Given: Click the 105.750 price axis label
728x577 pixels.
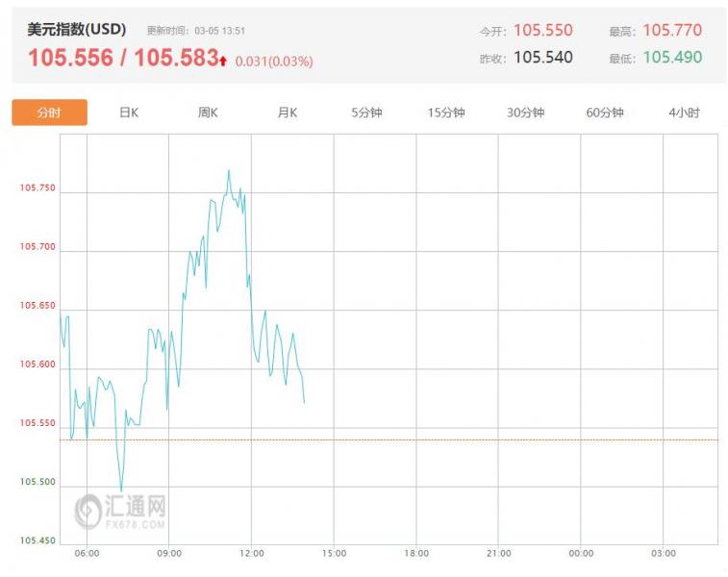Looking at the screenshot, I should tap(38, 188).
